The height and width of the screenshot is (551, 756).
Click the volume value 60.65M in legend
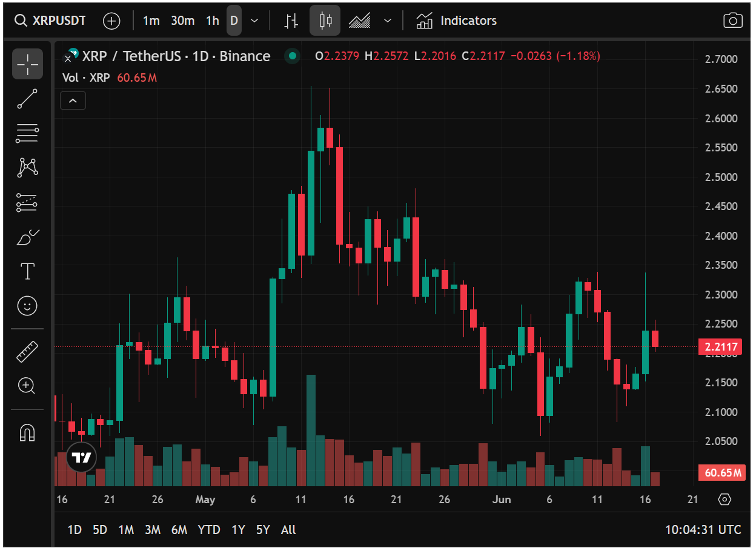137,78
